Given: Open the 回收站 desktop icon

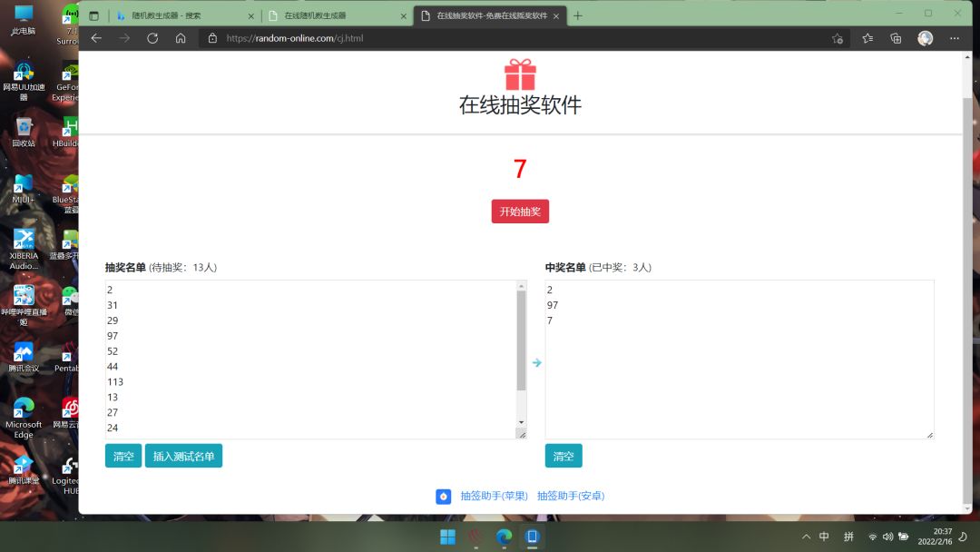Looking at the screenshot, I should tap(24, 132).
